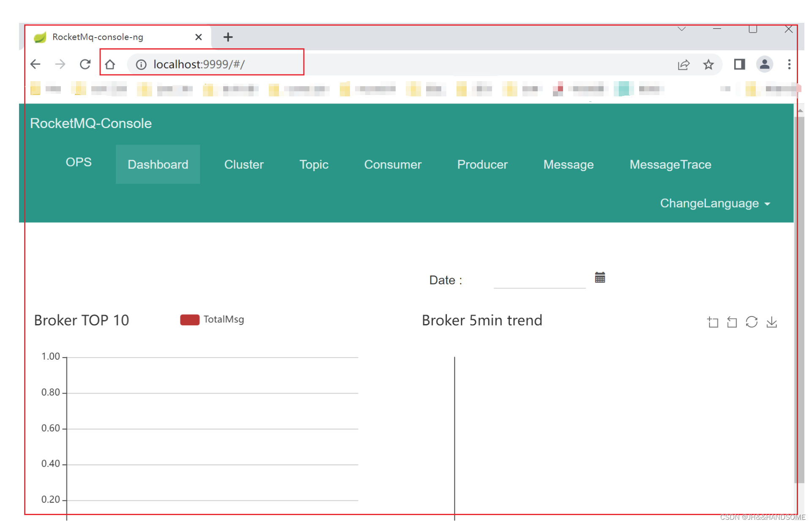
Task: Select the RocketMq-console-ng browser tab
Action: (x=118, y=37)
